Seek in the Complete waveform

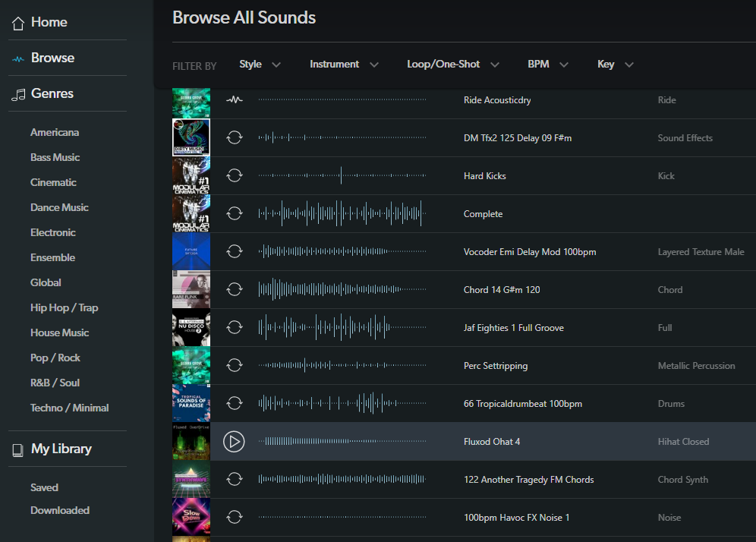pyautogui.click(x=342, y=213)
